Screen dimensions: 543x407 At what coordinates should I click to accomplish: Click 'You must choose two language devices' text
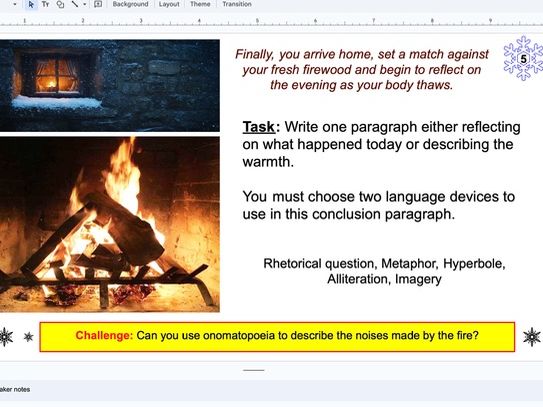pos(379,205)
